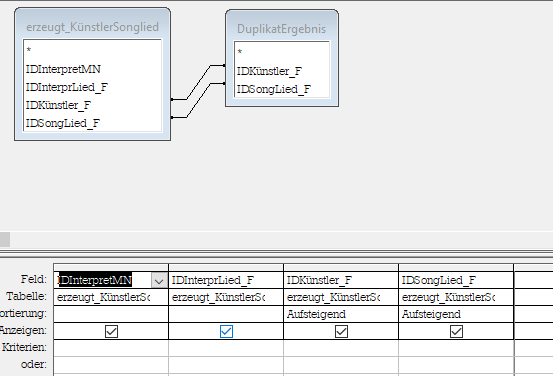This screenshot has height=376, width=553.
Task: Uncheck Anzeigen for the IDInterpretMN column
Action: click(x=111, y=332)
